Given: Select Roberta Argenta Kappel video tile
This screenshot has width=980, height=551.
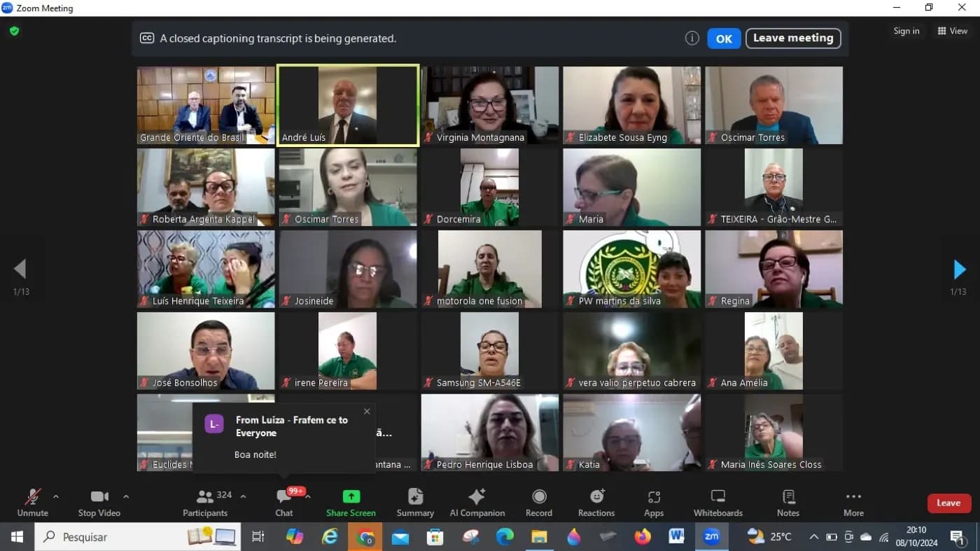Looking at the screenshot, I should click(x=206, y=187).
